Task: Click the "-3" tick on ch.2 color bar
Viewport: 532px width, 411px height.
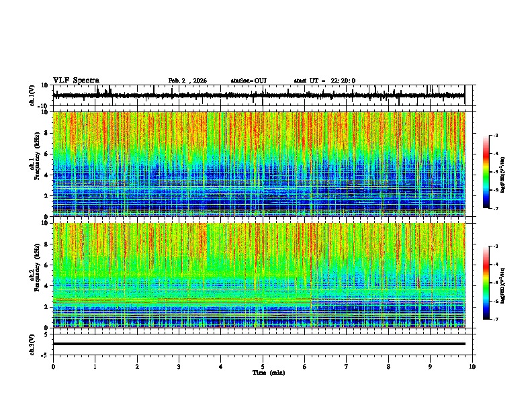Action: coord(496,246)
